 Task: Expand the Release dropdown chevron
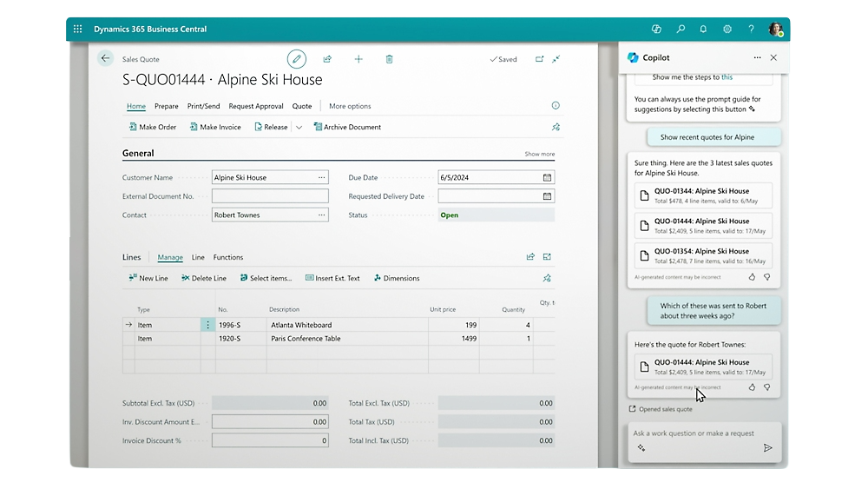(299, 128)
